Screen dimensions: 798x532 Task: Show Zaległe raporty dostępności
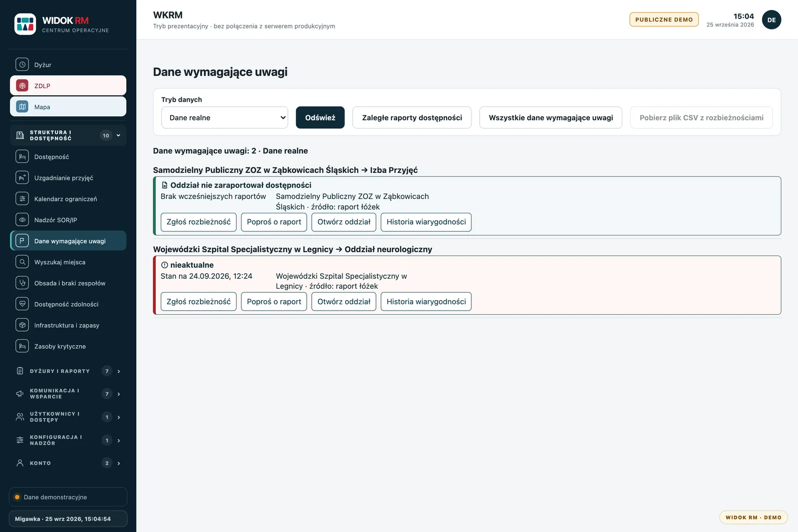click(x=412, y=118)
